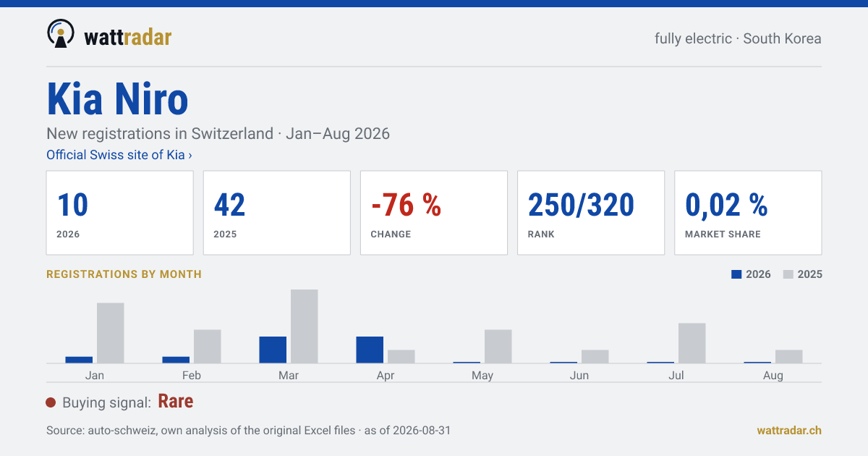This screenshot has height=456, width=868.
Task: Open the Official Swiss site of Kia link
Action: click(x=119, y=155)
